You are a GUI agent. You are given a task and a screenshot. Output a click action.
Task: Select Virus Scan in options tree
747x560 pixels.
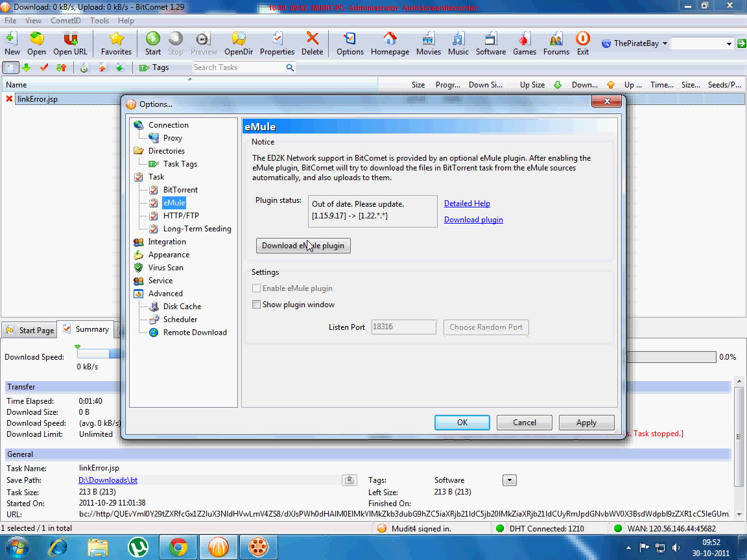click(165, 268)
